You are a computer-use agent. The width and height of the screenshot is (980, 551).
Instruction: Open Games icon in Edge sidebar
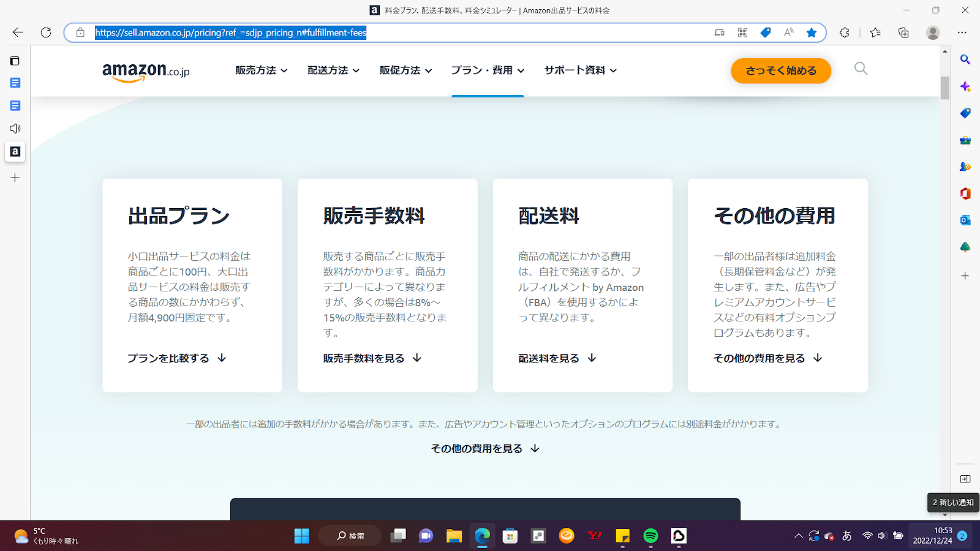(965, 167)
